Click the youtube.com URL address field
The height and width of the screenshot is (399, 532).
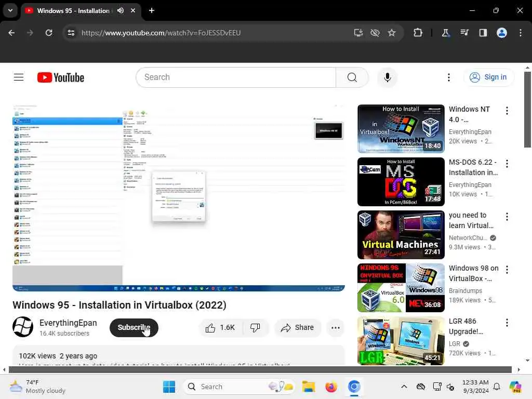tap(161, 33)
